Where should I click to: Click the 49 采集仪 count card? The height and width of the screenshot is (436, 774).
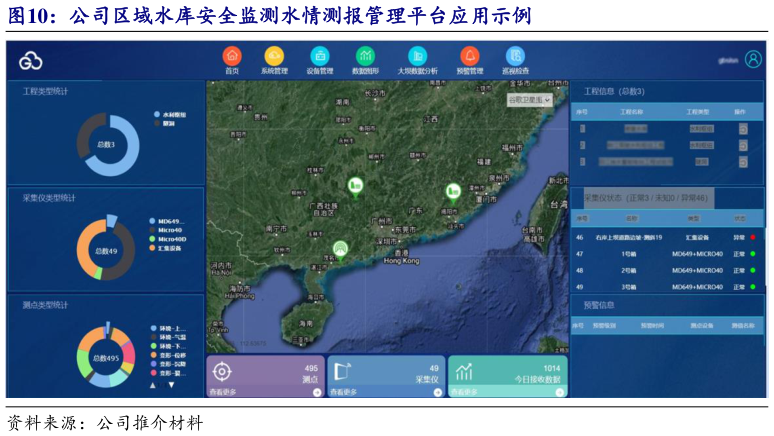[x=387, y=376]
